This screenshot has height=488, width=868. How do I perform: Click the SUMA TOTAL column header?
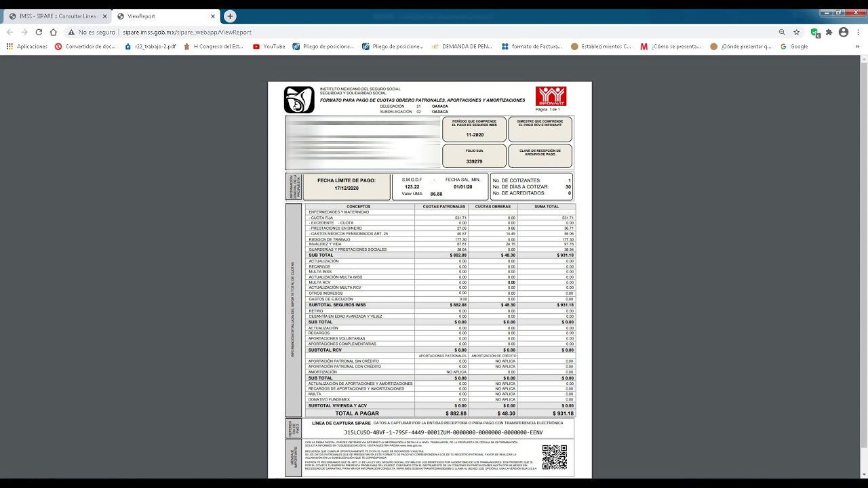[547, 207]
